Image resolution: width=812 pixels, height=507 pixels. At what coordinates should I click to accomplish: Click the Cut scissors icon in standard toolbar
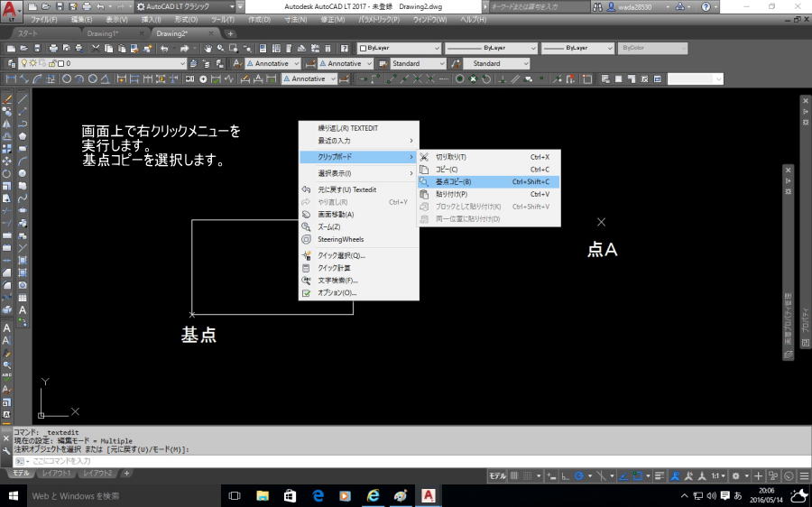[96, 48]
